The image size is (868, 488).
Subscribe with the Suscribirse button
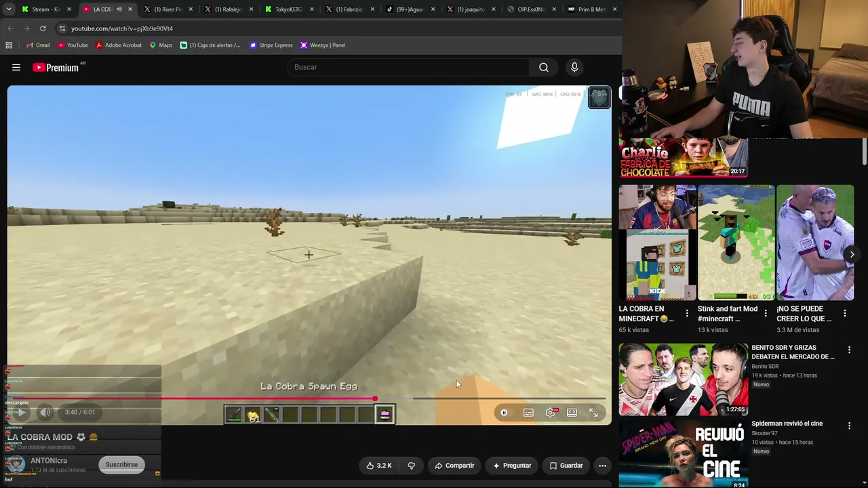[x=121, y=464]
